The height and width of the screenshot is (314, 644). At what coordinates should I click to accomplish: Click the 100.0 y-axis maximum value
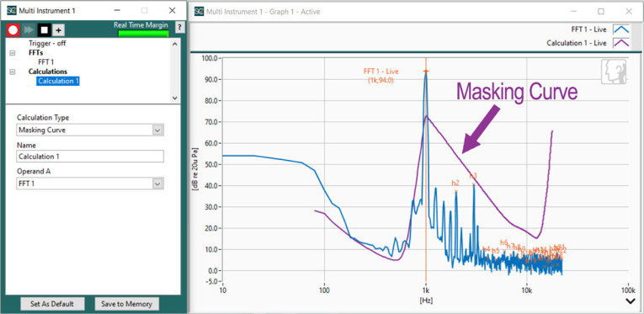coord(210,58)
